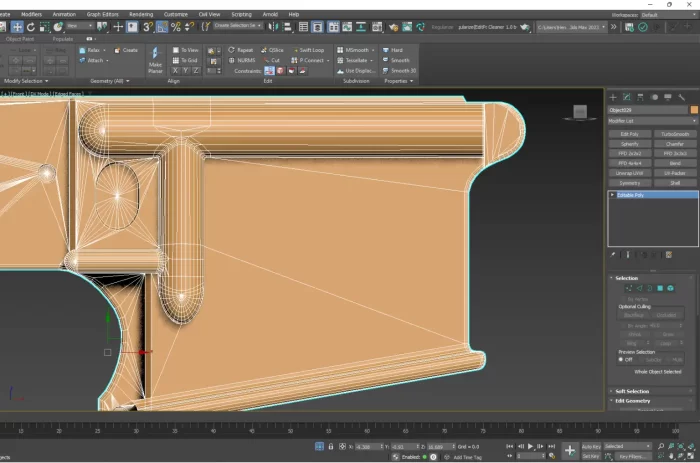Select the QSlice tool

click(271, 49)
